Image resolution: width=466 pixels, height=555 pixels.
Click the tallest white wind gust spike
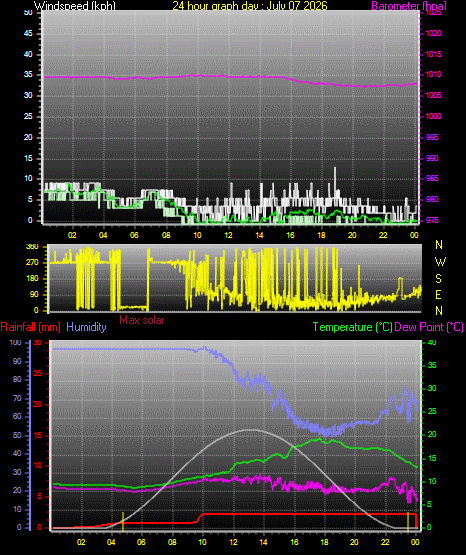point(335,181)
